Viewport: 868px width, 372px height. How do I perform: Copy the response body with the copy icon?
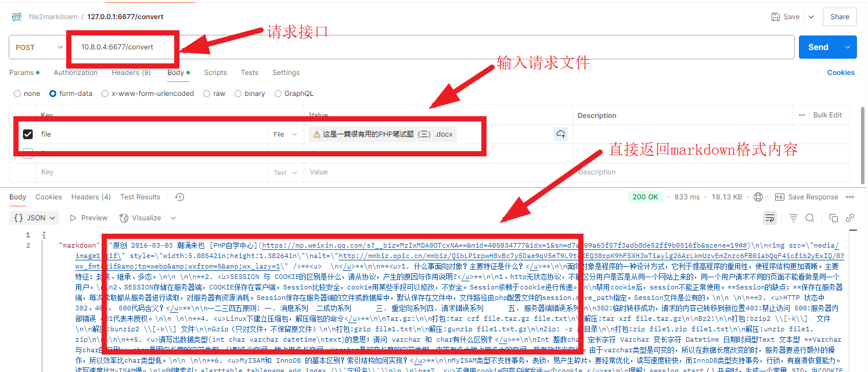coord(834,218)
